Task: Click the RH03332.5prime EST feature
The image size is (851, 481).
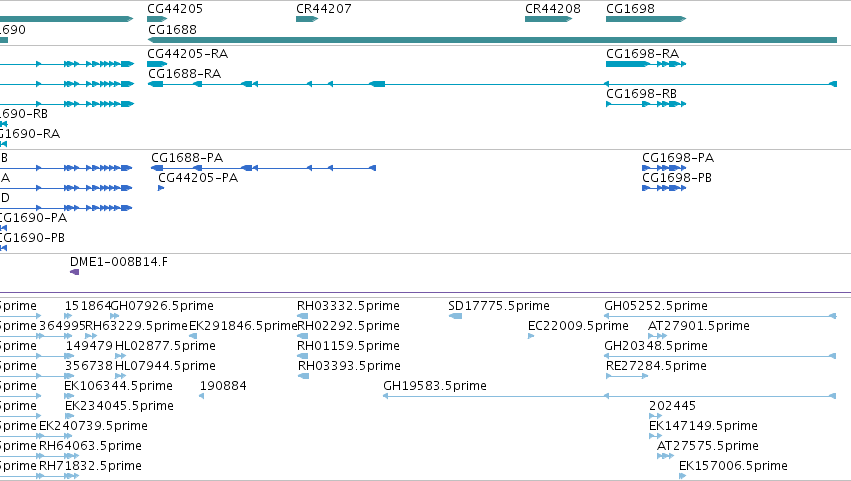Action: (x=303, y=316)
